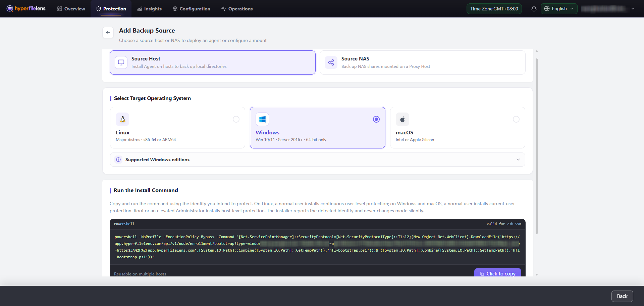Click the "Run the Install Command" heading
644x306 pixels.
[x=146, y=190]
